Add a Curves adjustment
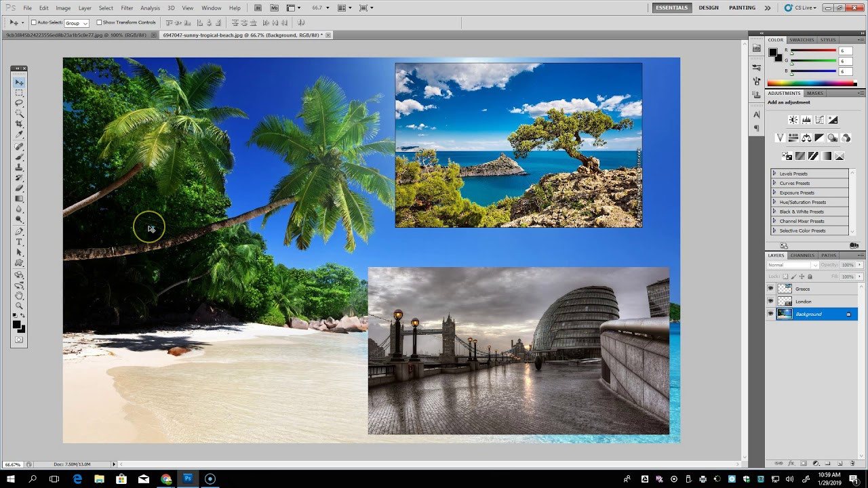Screen dimensions: 868x488 pos(819,120)
